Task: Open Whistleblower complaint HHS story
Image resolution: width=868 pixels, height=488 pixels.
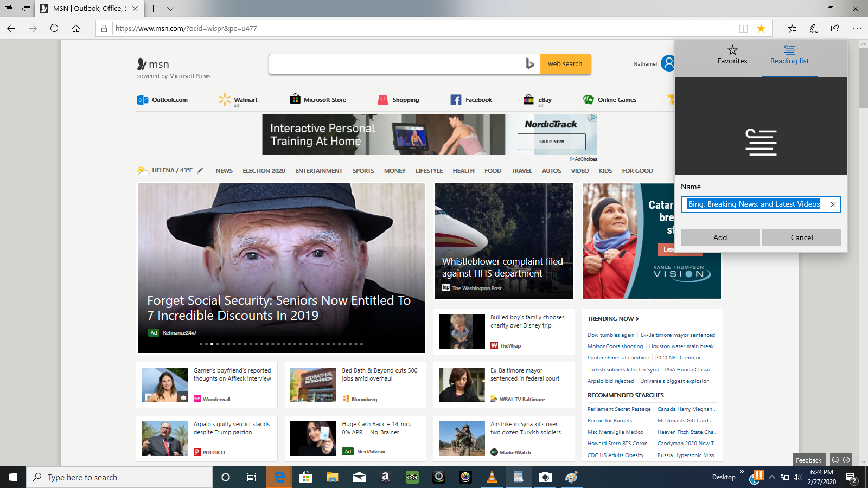Action: tap(503, 241)
